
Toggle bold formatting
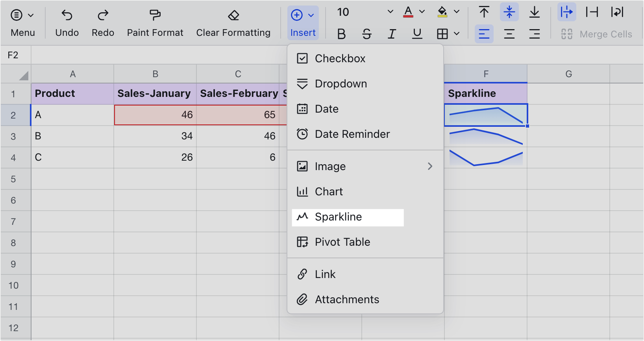point(341,34)
